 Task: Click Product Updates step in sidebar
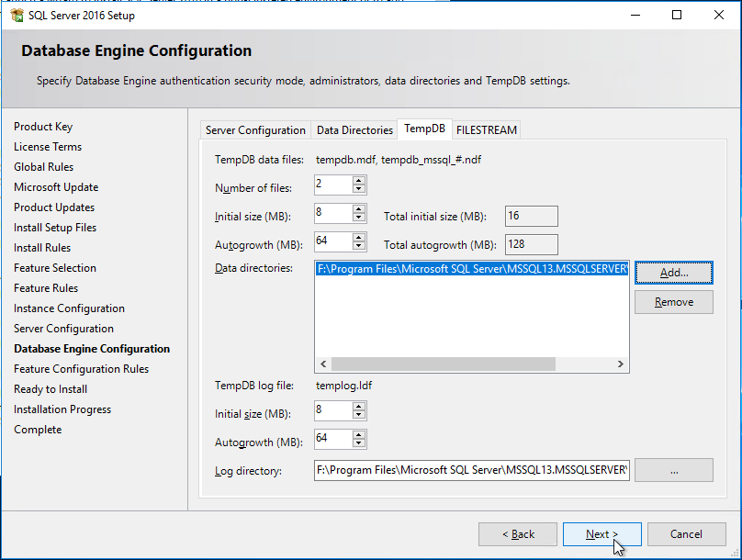click(x=54, y=207)
